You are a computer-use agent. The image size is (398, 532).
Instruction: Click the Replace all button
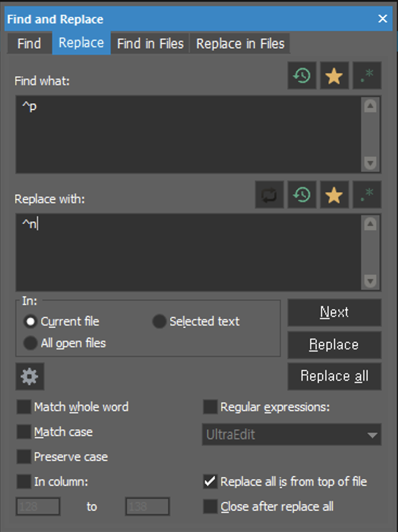pyautogui.click(x=335, y=377)
